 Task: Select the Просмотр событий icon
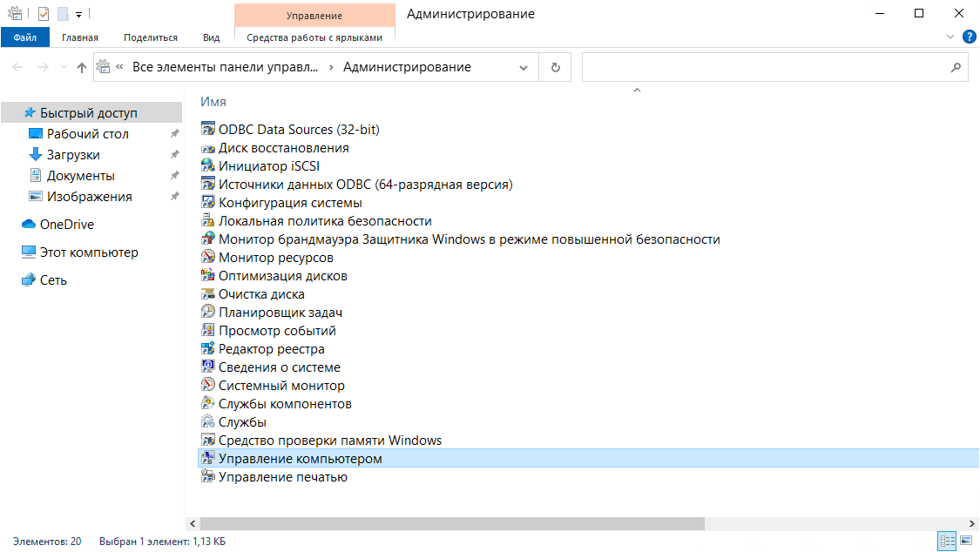(207, 331)
